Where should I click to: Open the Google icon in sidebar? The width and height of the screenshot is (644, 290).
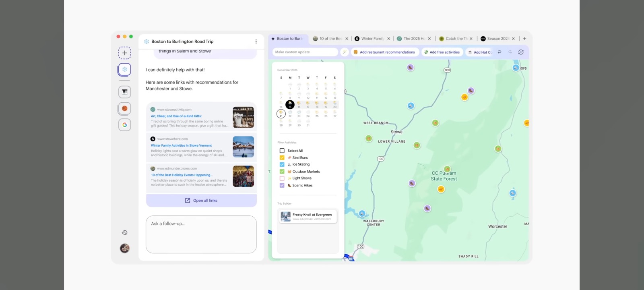point(124,125)
